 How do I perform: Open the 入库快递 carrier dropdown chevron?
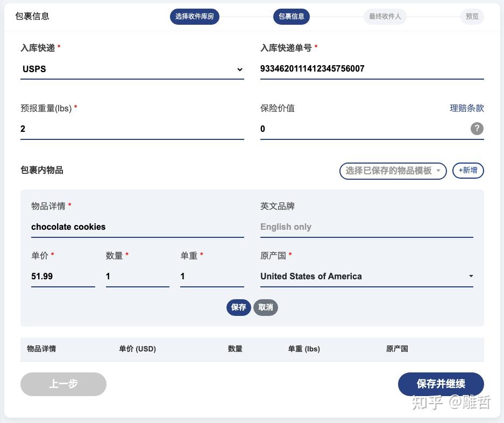[240, 69]
